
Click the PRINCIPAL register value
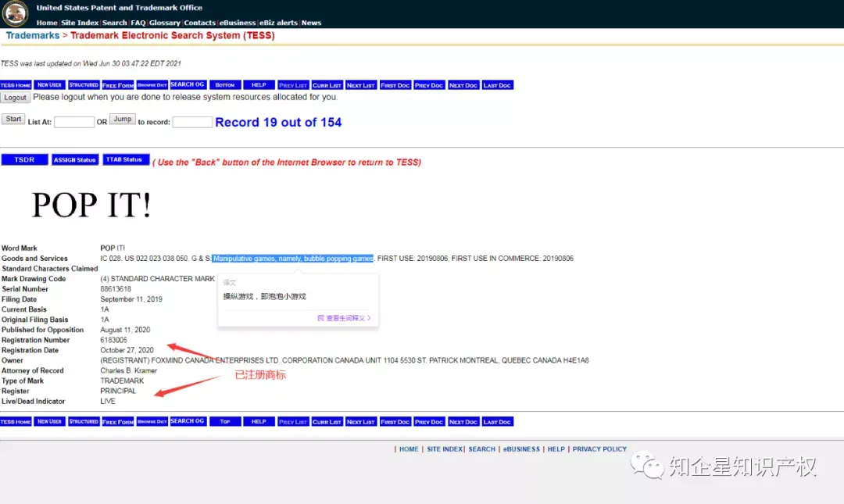coord(118,391)
